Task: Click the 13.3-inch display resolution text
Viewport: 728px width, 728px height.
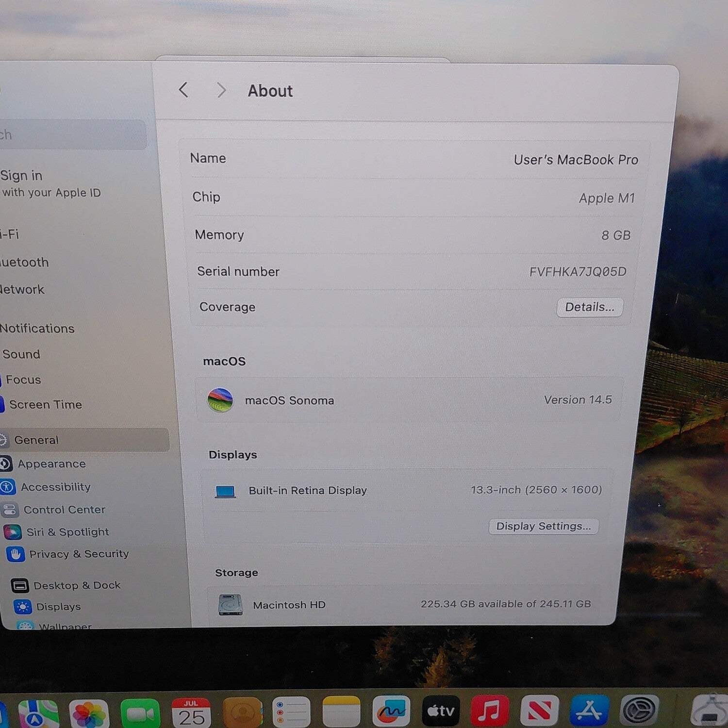Action: (536, 490)
